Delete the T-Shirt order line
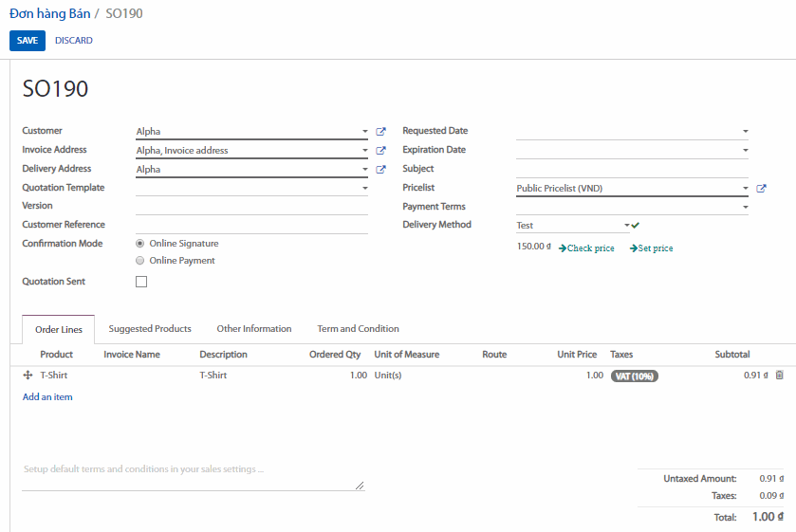This screenshot has height=532, width=796. [780, 376]
